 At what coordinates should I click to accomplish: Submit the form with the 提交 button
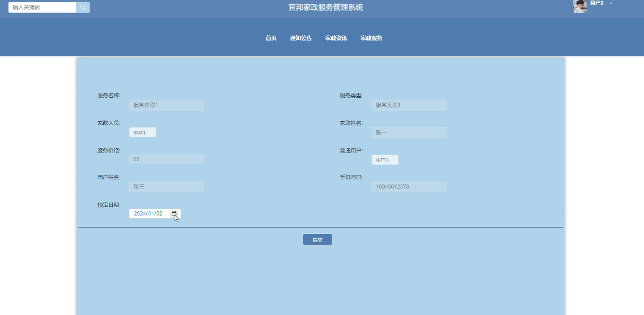tap(318, 239)
